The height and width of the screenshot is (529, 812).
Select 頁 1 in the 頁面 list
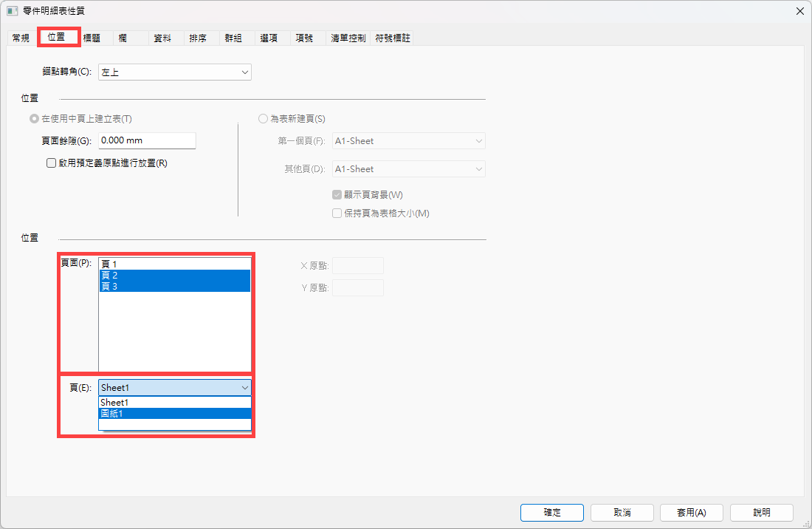click(x=174, y=264)
